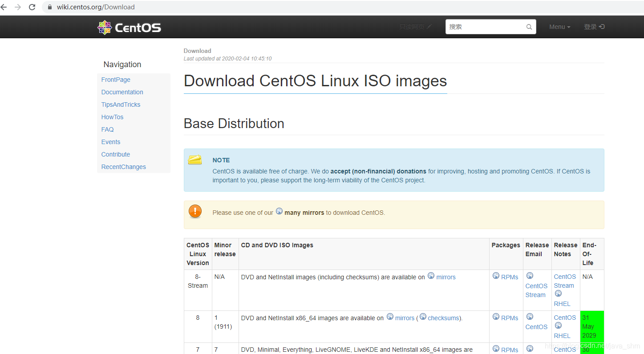
Task: Open HowTos navigation link
Action: 112,117
